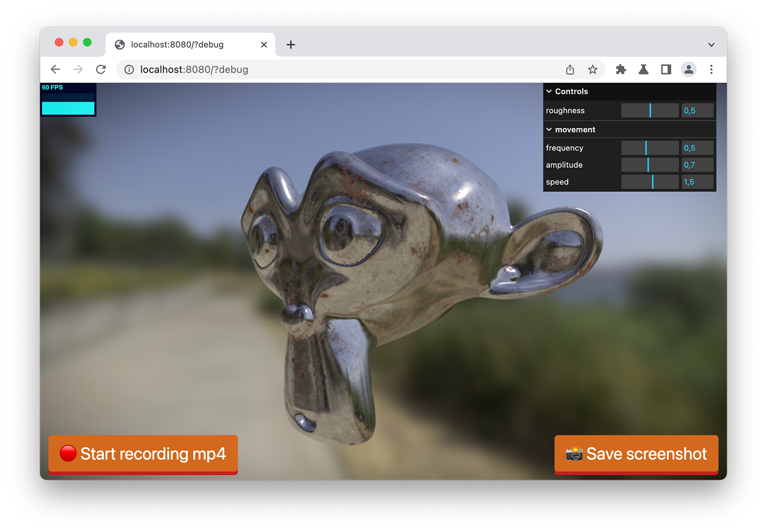Collapse the movement folder
Image resolution: width=766 pixels, height=532 pixels.
[629, 130]
